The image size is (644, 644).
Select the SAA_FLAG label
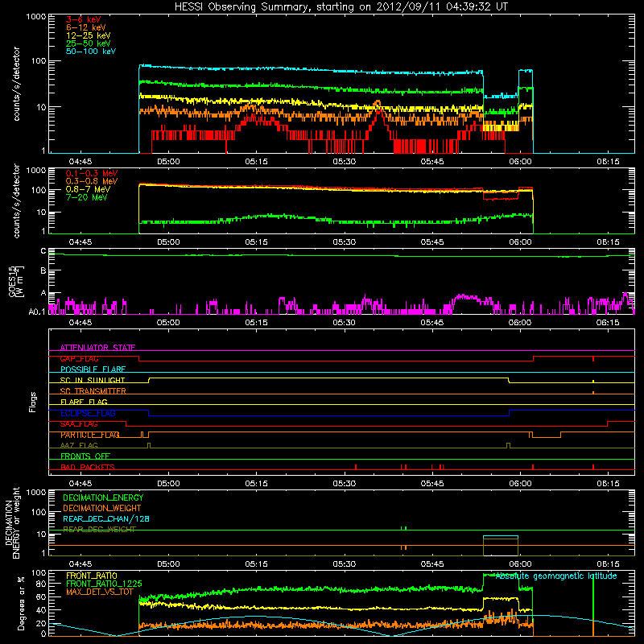coord(79,424)
